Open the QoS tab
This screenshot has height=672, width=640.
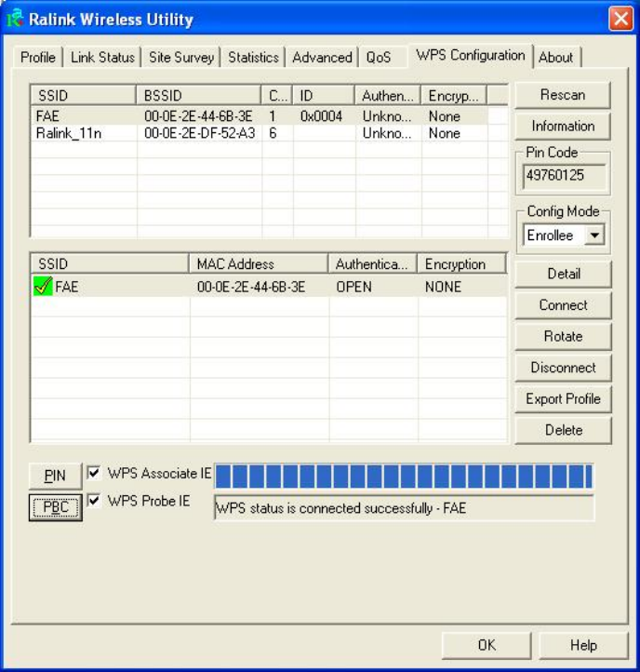pyautogui.click(x=379, y=57)
